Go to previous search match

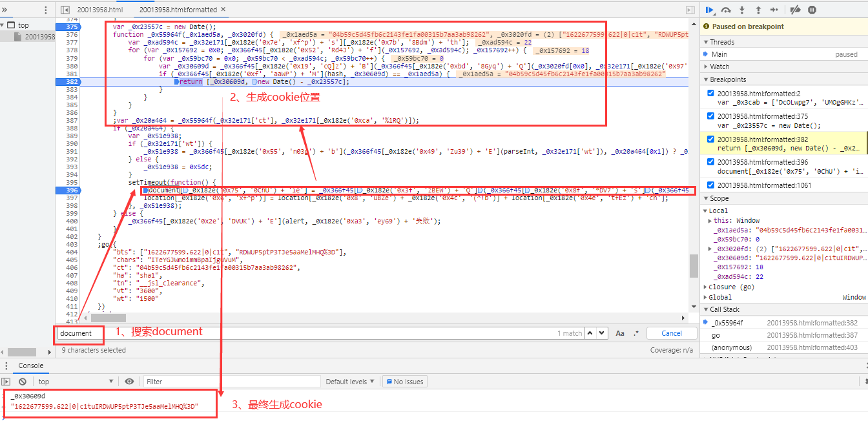tap(591, 333)
